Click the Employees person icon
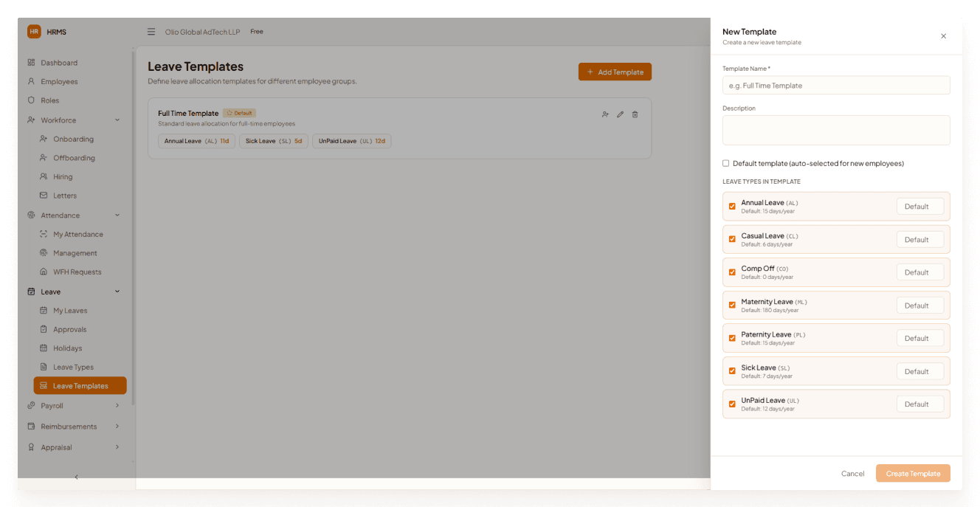Image resolution: width=980 pixels, height=507 pixels. coord(31,81)
